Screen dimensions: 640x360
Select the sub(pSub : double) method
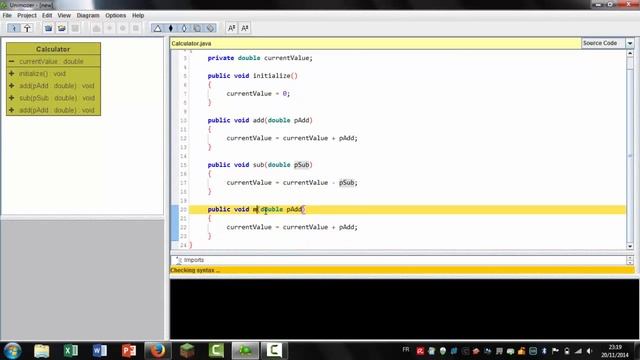click(x=53, y=98)
